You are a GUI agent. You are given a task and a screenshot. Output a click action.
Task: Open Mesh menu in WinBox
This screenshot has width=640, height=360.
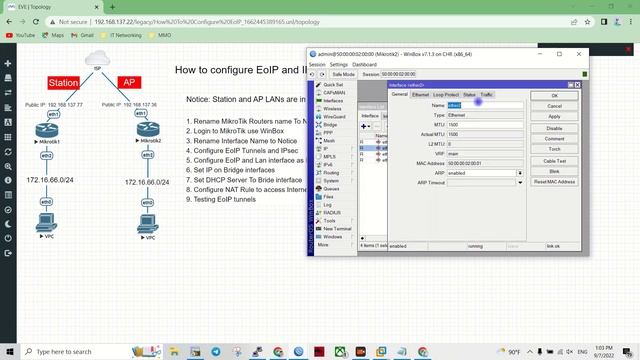(x=329, y=140)
